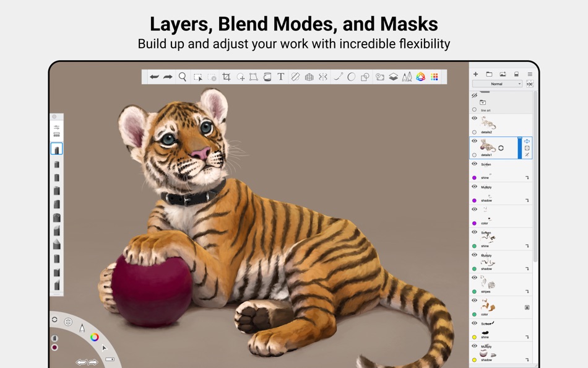
Task: Select the Steady Stroke tool
Action: pos(338,77)
